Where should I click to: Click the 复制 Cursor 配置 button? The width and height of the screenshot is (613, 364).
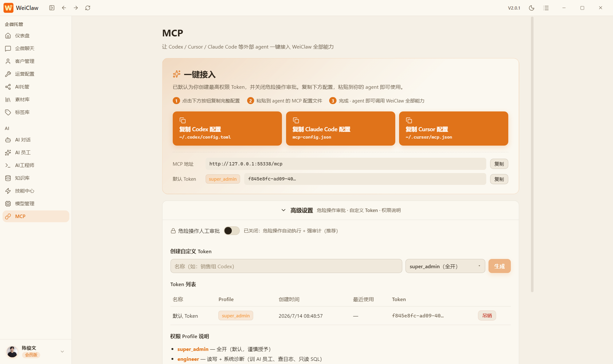point(453,128)
